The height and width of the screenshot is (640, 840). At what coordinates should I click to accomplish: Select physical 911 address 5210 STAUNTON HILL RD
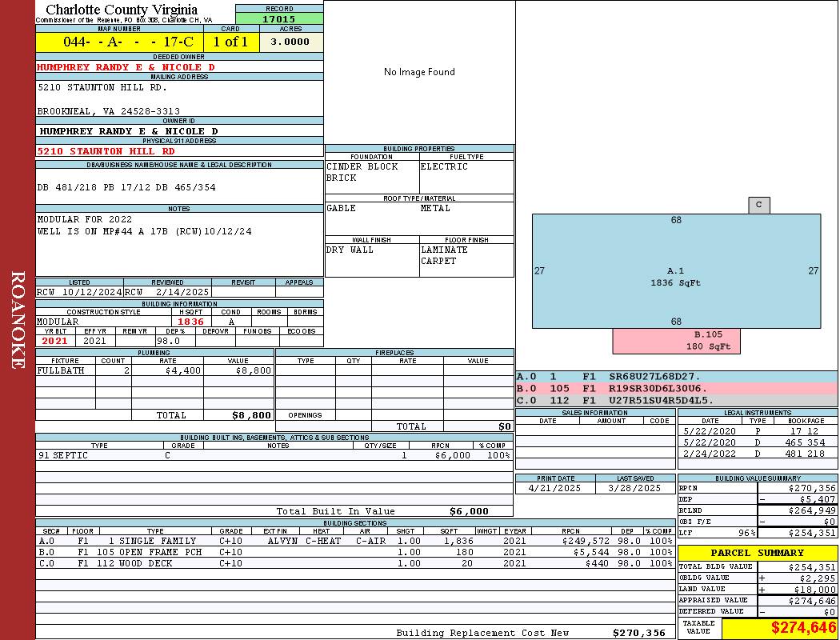pos(106,151)
